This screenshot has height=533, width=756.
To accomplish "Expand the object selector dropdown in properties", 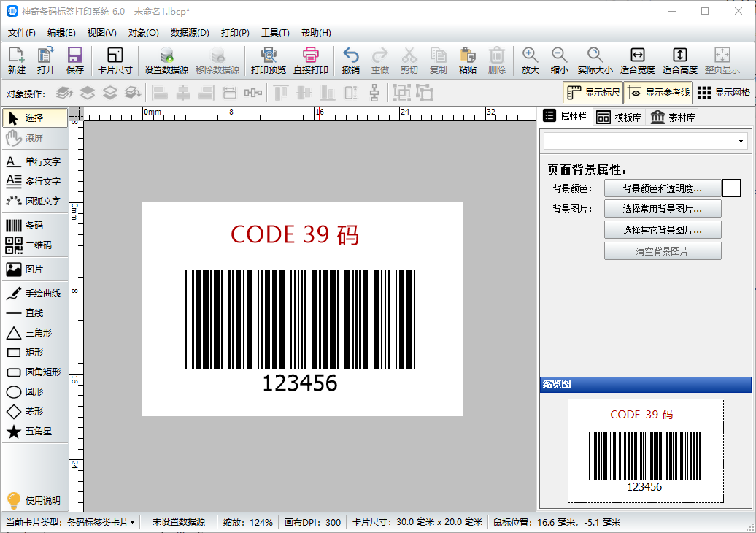I will (x=741, y=142).
